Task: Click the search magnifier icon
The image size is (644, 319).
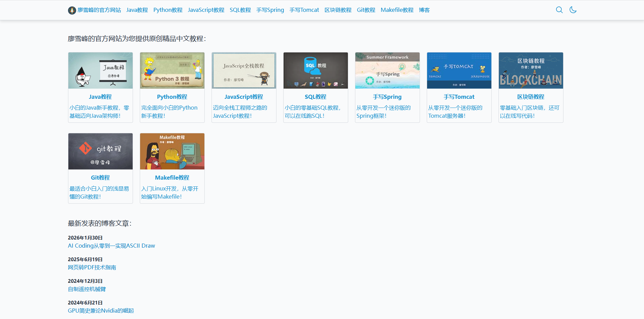Action: pyautogui.click(x=559, y=10)
